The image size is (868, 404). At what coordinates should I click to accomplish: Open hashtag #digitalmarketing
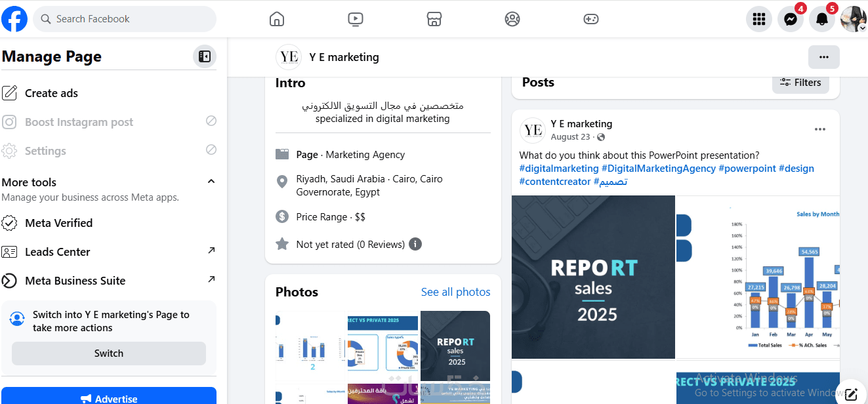pyautogui.click(x=559, y=169)
